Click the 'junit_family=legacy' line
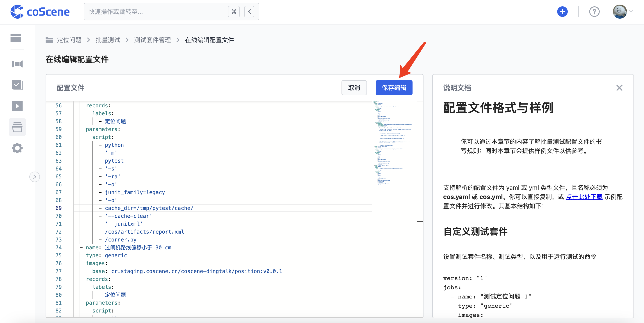 (135, 192)
